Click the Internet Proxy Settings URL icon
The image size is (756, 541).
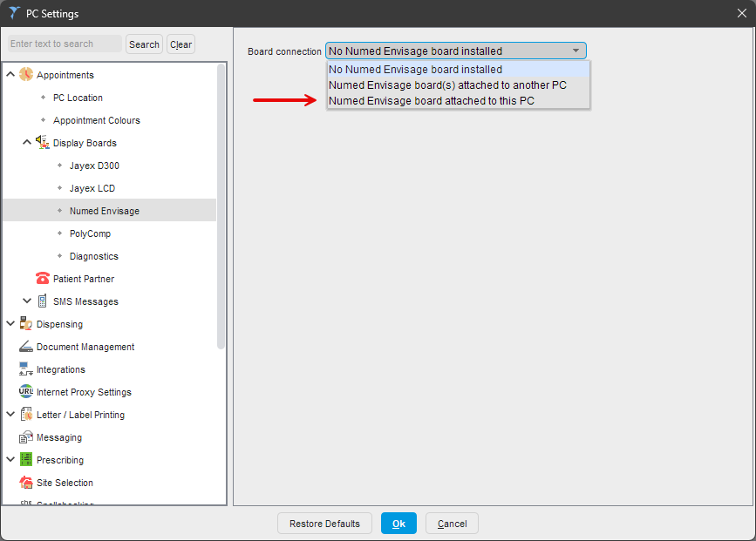click(26, 392)
